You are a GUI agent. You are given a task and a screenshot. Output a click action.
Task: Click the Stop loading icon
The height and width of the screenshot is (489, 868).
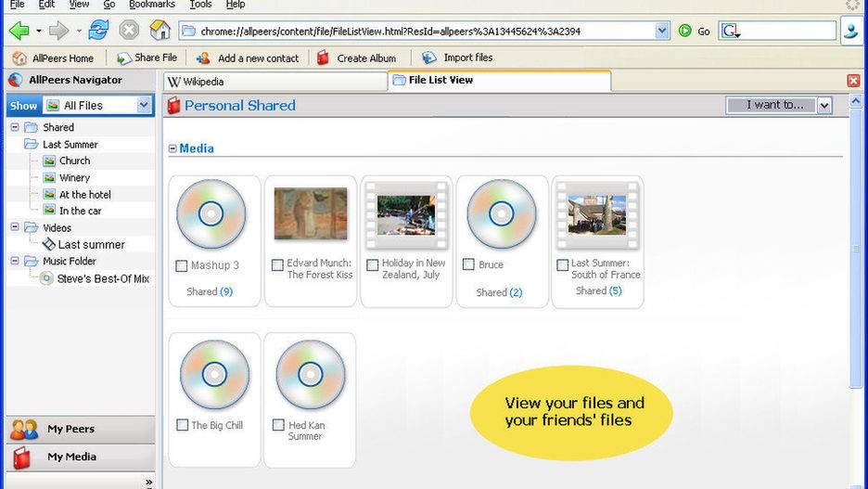point(129,30)
